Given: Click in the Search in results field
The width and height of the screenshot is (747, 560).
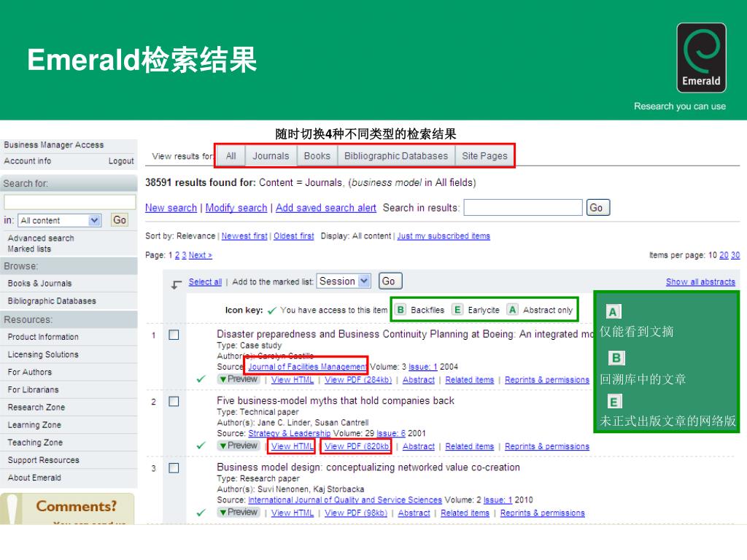Looking at the screenshot, I should (523, 208).
